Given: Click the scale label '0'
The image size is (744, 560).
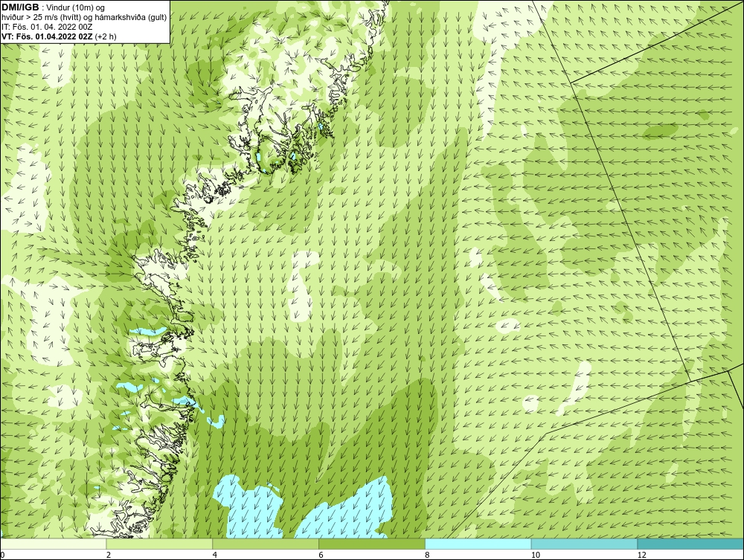Looking at the screenshot, I should [2, 555].
